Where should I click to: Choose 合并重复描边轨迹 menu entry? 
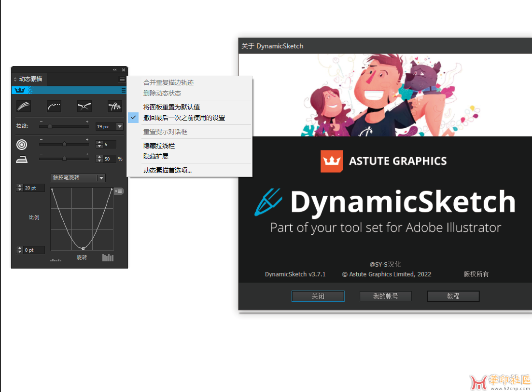tap(168, 82)
